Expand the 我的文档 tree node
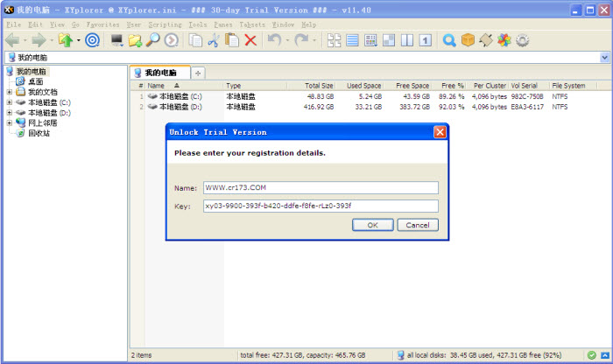 pos(9,92)
